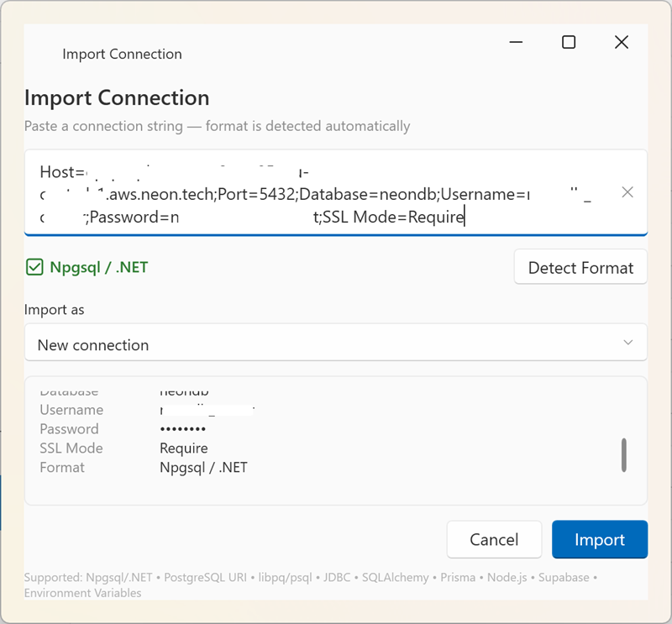Click the 'Import Connection' title bar text
Image resolution: width=672 pixels, height=624 pixels.
(122, 54)
